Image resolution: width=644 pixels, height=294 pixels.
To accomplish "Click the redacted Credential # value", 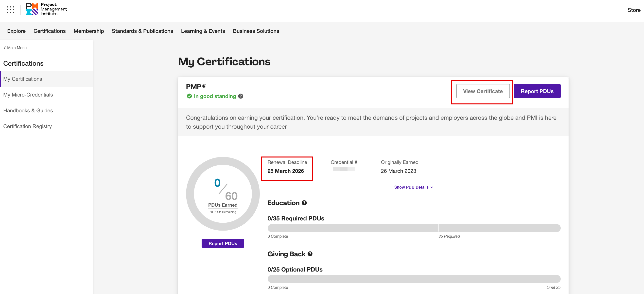I will (x=344, y=169).
